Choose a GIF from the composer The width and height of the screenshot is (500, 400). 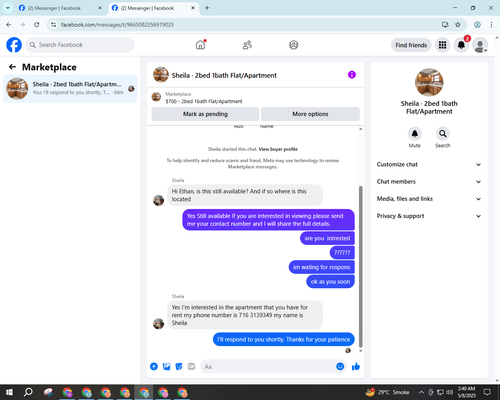click(191, 366)
